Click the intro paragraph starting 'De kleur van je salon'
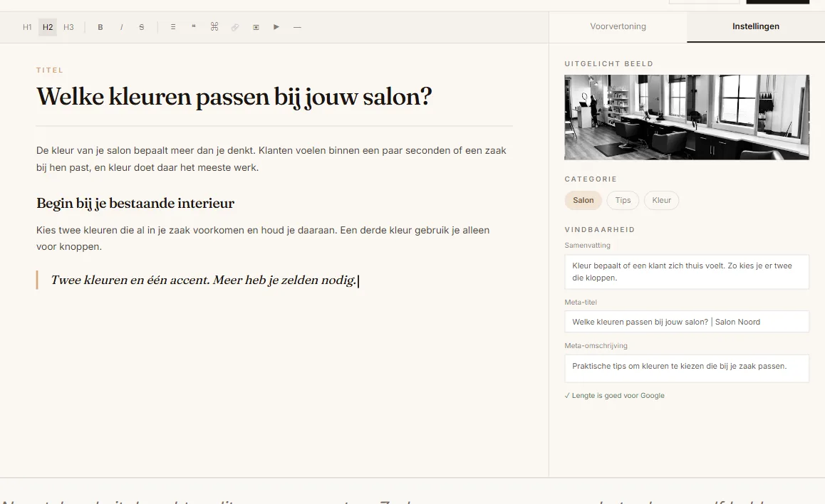Viewport: 825px width, 504px height. (271, 159)
